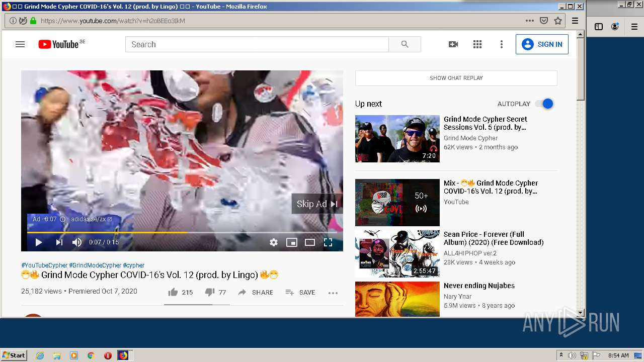Show hidden tray icons
The width and height of the screenshot is (644, 362).
coord(561,355)
